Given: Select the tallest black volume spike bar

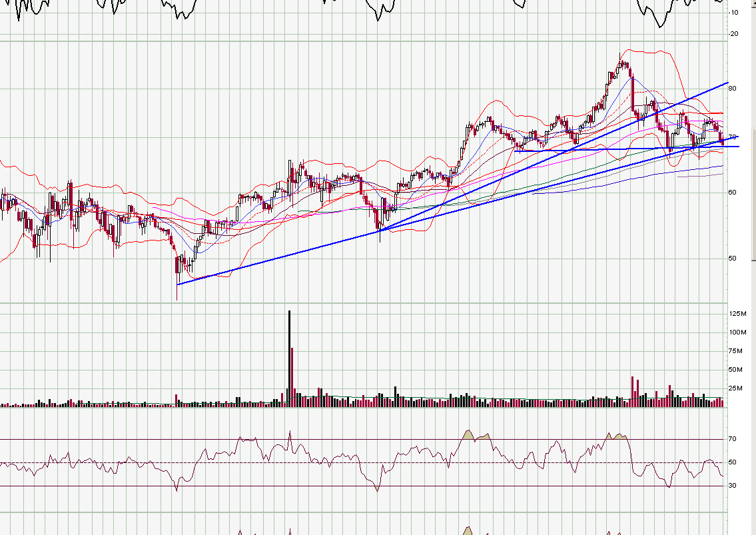Looking at the screenshot, I should 289,358.
